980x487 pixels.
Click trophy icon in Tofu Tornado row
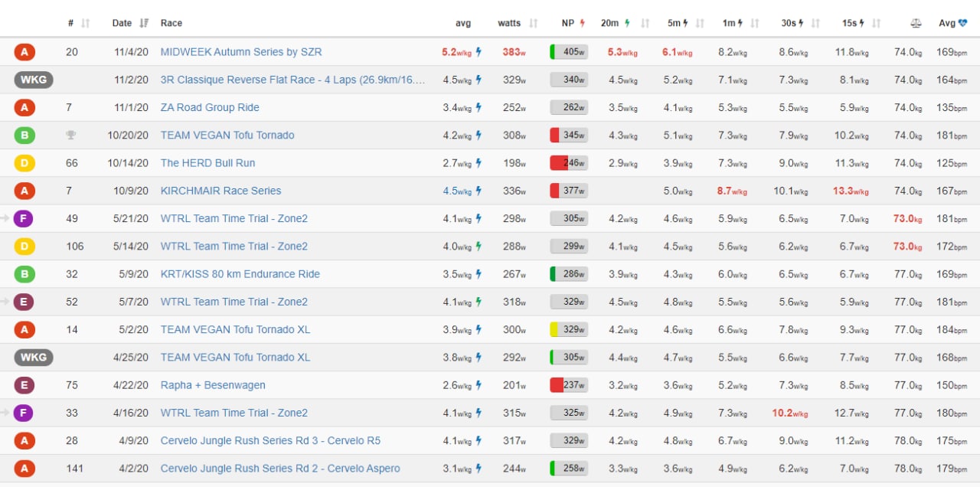71,136
